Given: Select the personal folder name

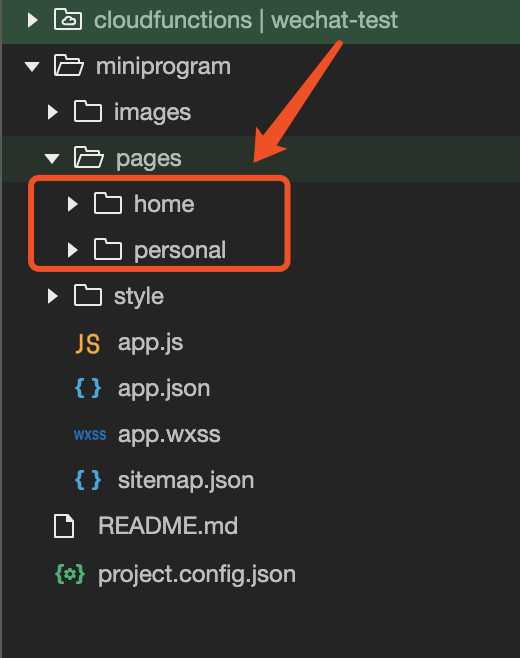Looking at the screenshot, I should click(x=180, y=251).
